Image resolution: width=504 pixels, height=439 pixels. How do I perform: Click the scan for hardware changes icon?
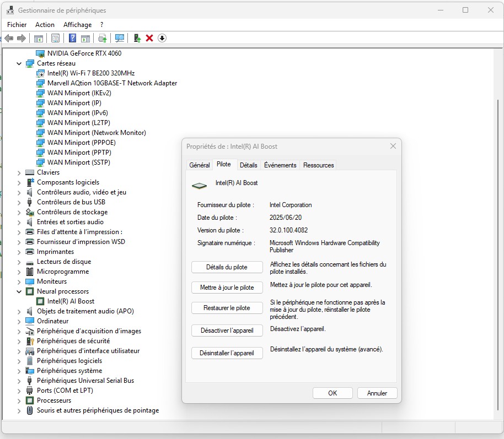119,38
